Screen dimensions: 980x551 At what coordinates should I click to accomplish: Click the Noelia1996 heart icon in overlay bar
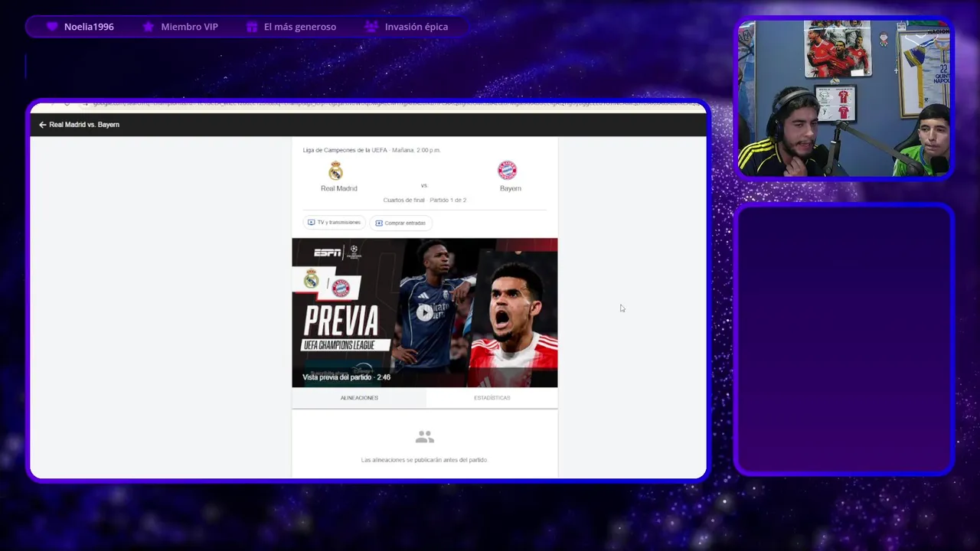(x=52, y=27)
